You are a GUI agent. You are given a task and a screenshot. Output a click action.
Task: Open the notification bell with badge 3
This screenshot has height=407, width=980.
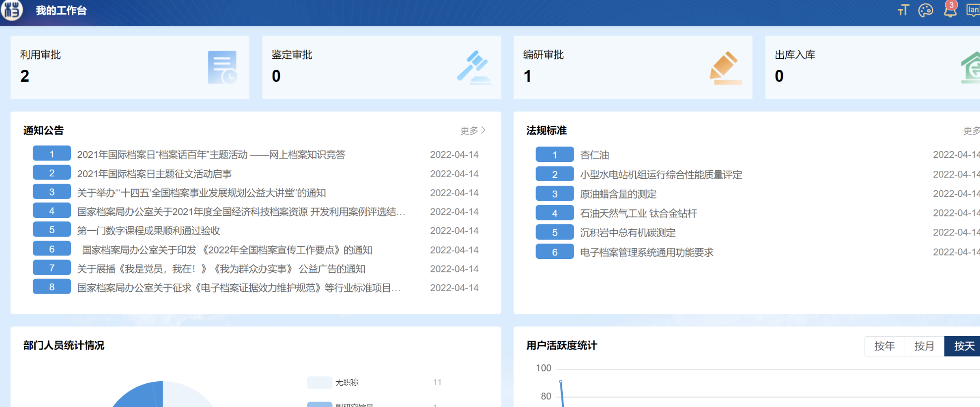click(x=950, y=9)
